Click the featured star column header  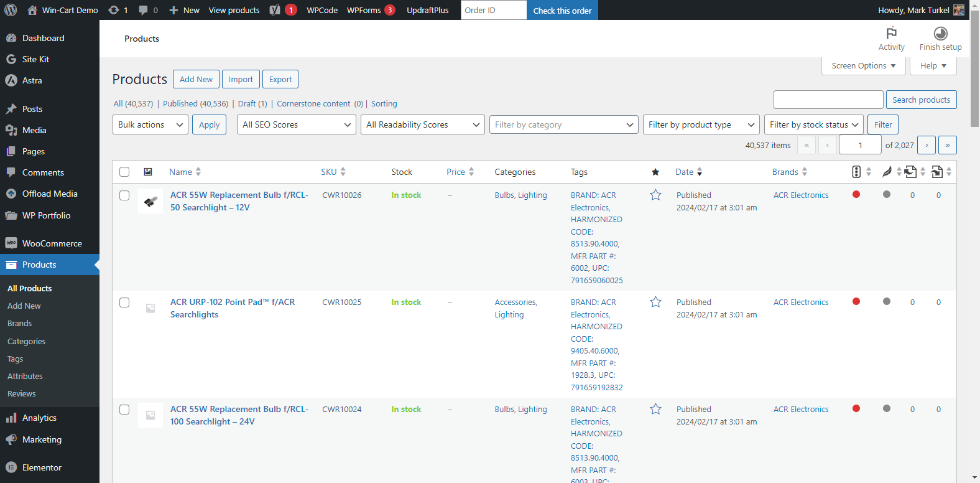[x=655, y=172]
